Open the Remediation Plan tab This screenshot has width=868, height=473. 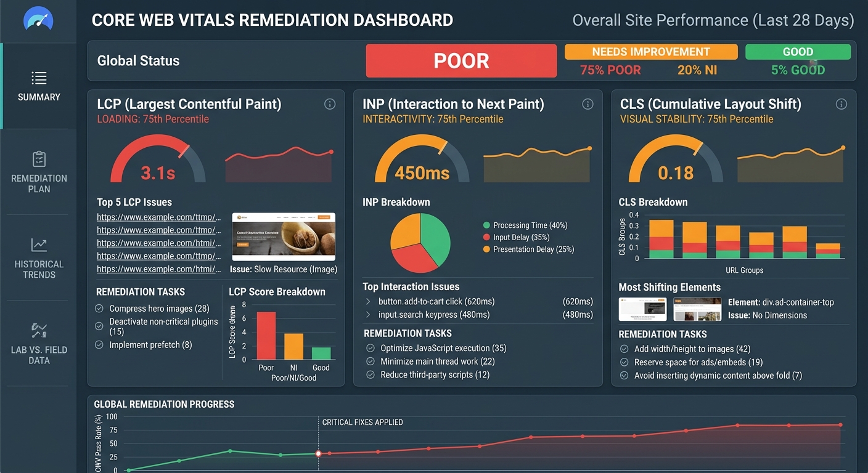pyautogui.click(x=39, y=172)
